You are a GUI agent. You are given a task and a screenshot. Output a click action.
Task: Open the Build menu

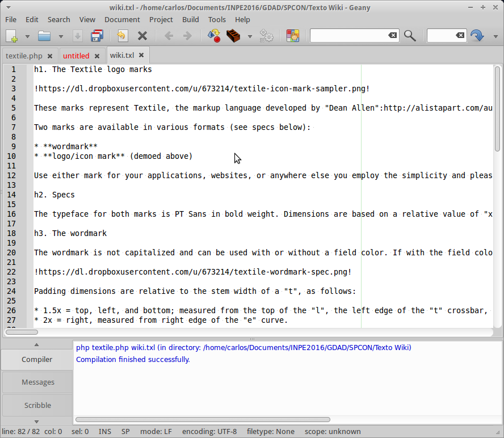click(191, 20)
